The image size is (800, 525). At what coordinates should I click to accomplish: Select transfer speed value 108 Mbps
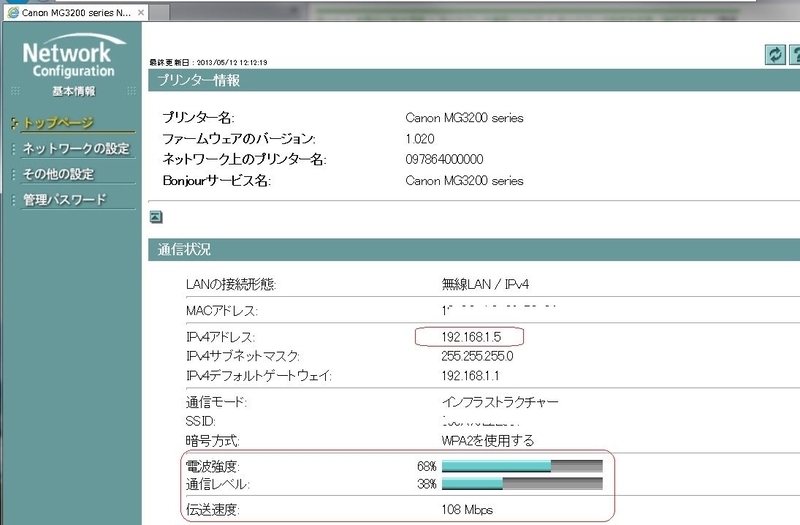coord(467,510)
